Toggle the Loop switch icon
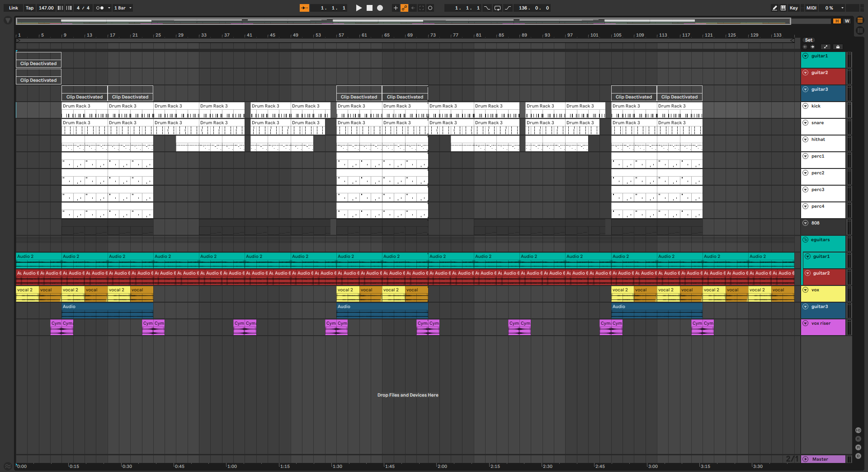This screenshot has height=472, width=868. (x=497, y=8)
